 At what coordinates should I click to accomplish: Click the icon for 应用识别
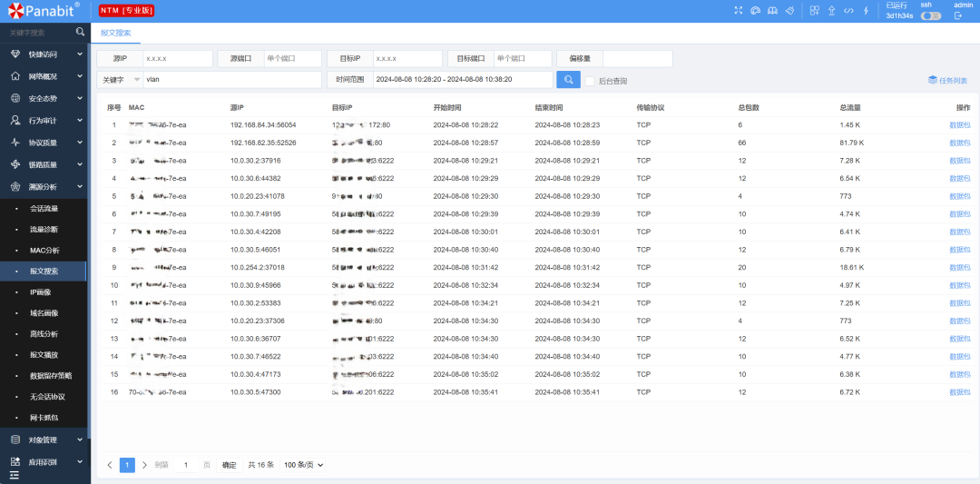[15, 462]
